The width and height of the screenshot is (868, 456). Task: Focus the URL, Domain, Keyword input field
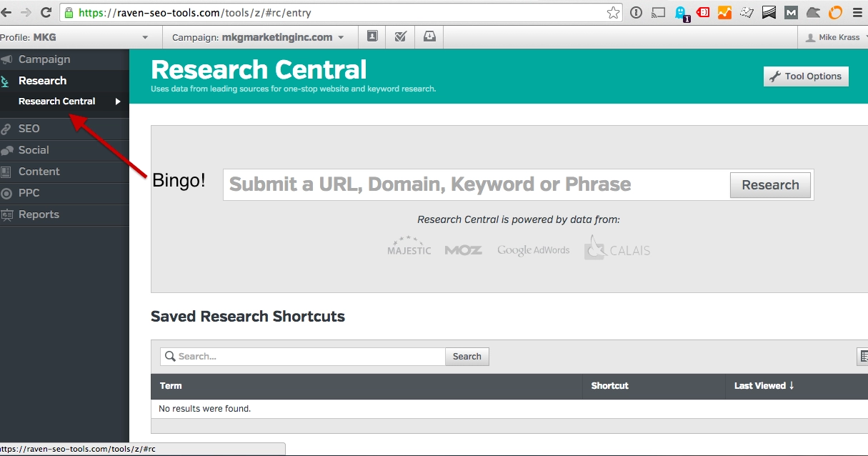click(476, 184)
